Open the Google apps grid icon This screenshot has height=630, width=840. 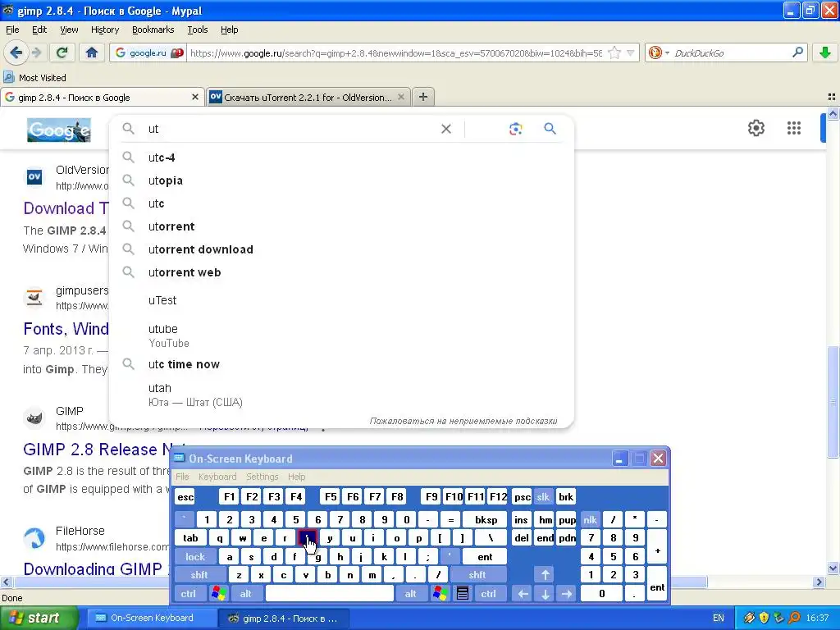click(794, 128)
